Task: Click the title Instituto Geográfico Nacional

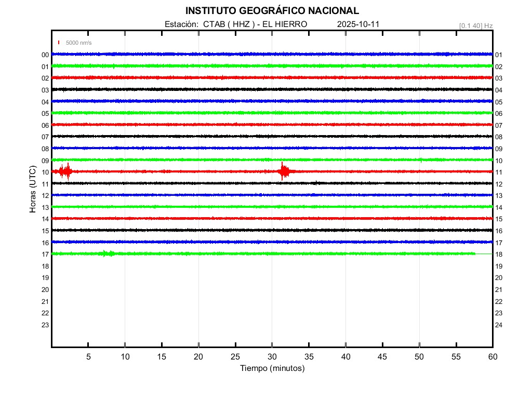Action: [x=272, y=11]
